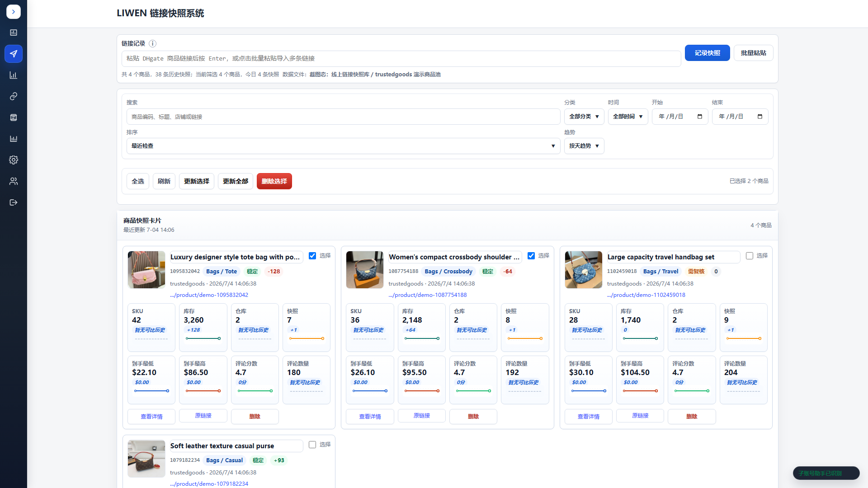The height and width of the screenshot is (488, 868).
Task: Click the logout icon in sidebar
Action: coord(14,202)
